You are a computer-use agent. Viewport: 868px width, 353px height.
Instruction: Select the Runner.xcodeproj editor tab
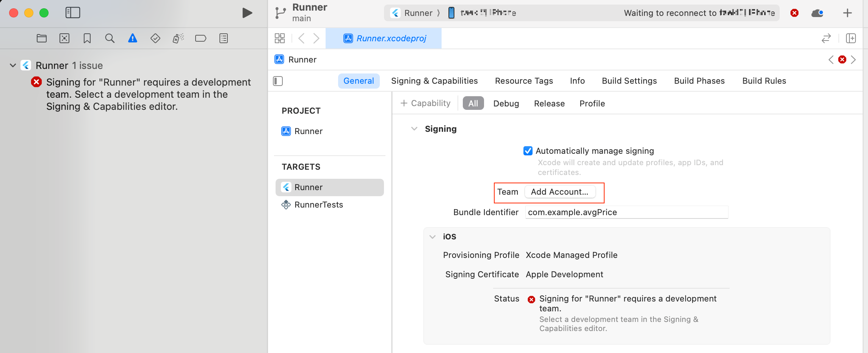click(x=384, y=38)
